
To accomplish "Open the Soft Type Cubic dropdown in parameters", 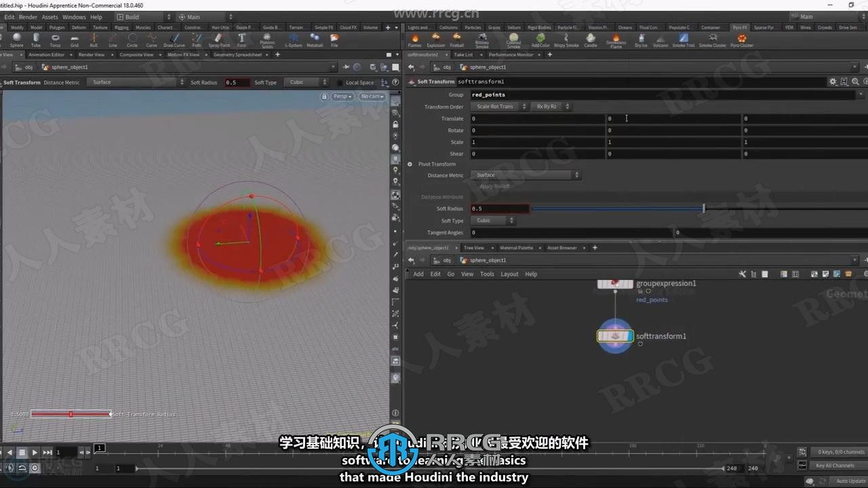I will (x=493, y=220).
